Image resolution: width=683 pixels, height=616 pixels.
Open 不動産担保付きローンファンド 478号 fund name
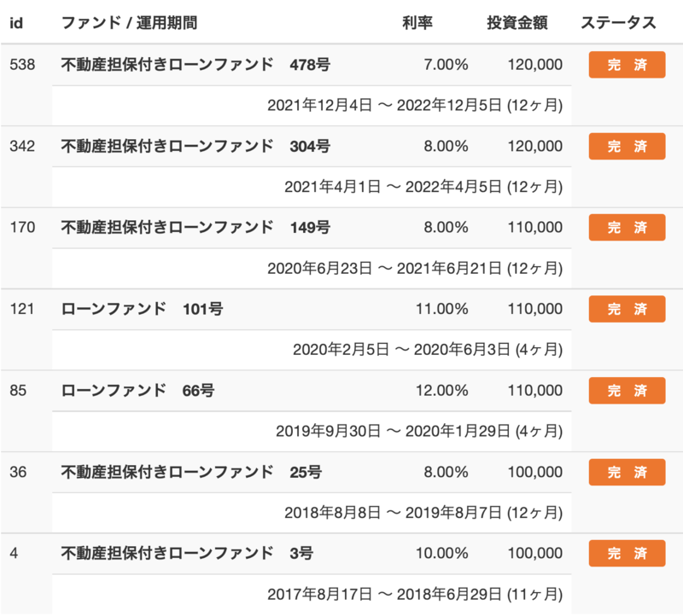click(x=196, y=65)
